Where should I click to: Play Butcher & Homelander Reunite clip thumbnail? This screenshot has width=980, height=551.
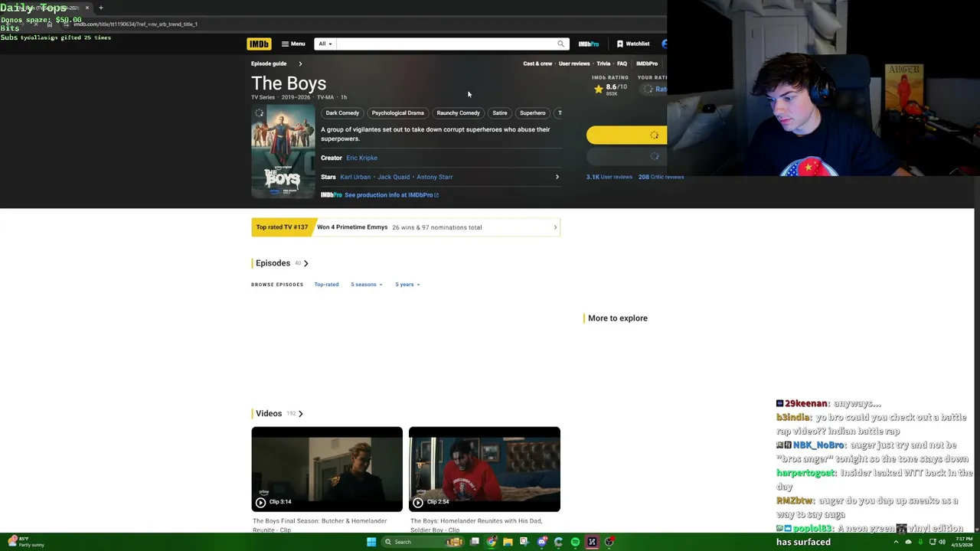coord(327,469)
